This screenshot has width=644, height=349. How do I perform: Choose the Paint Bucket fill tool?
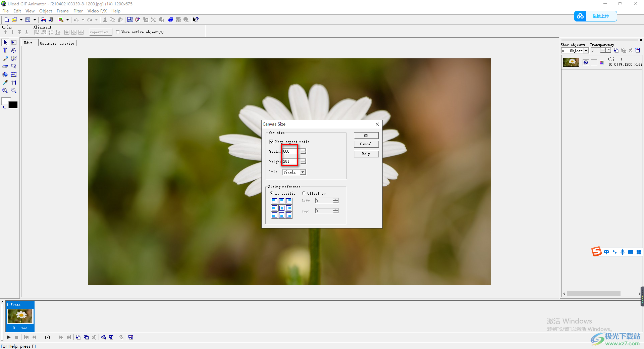(5, 74)
